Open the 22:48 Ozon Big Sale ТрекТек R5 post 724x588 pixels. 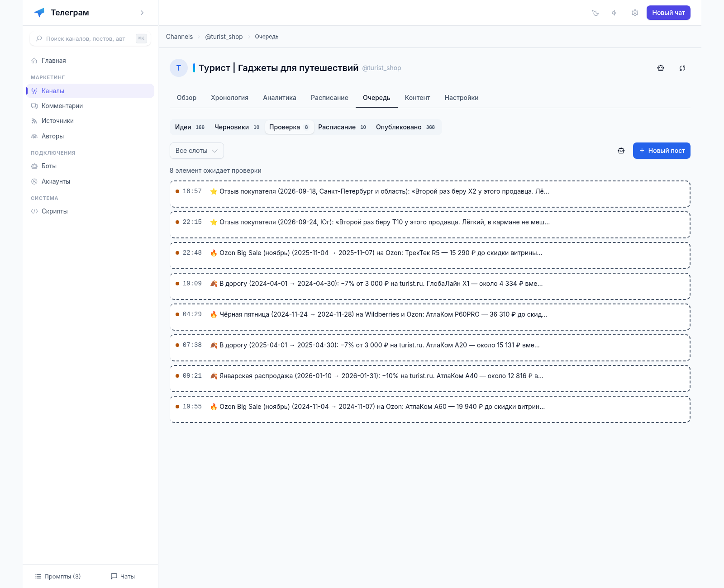[x=430, y=256]
